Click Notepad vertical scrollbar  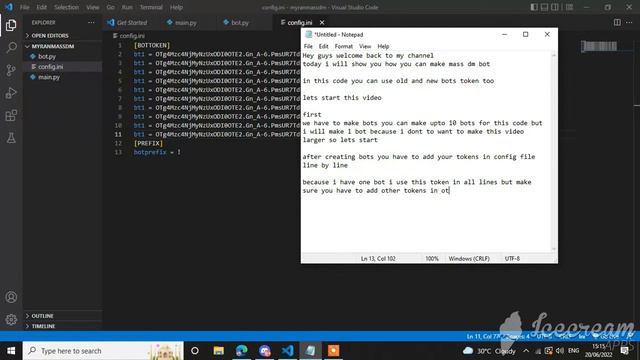[554, 151]
